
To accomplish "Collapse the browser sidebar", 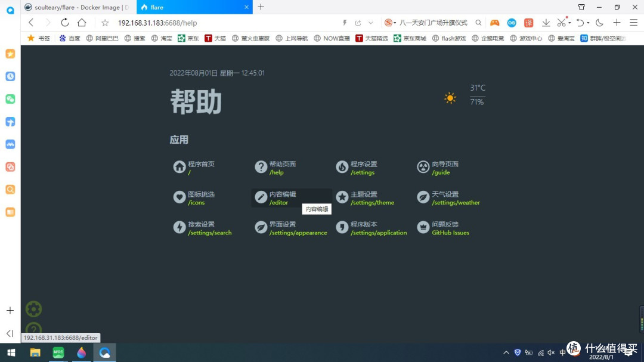I will [x=10, y=333].
